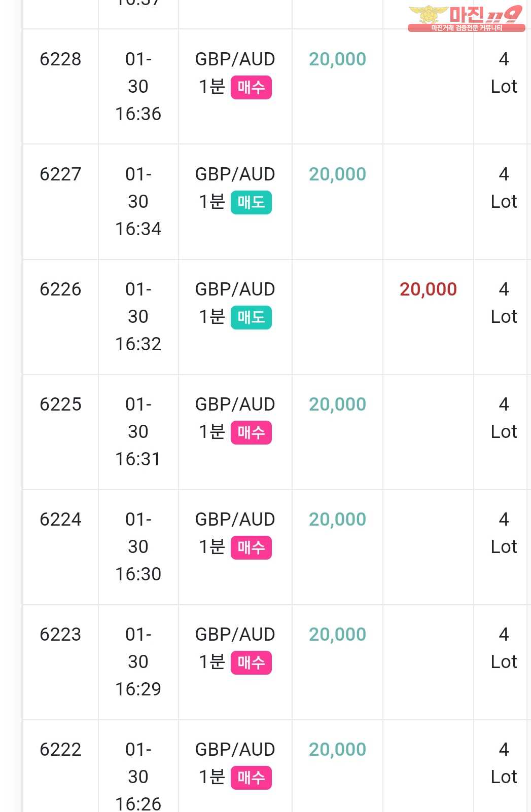
Task: Click the green 20,000 amount in row 6222
Action: coord(337,750)
